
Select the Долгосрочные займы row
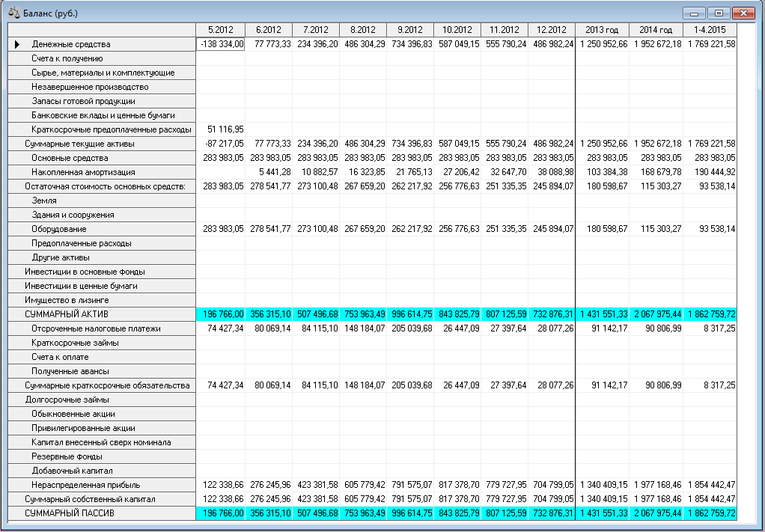[x=102, y=400]
